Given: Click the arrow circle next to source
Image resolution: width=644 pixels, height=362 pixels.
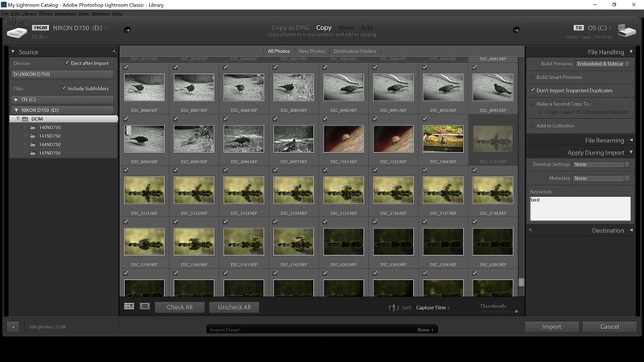Looking at the screenshot, I should (x=127, y=30).
